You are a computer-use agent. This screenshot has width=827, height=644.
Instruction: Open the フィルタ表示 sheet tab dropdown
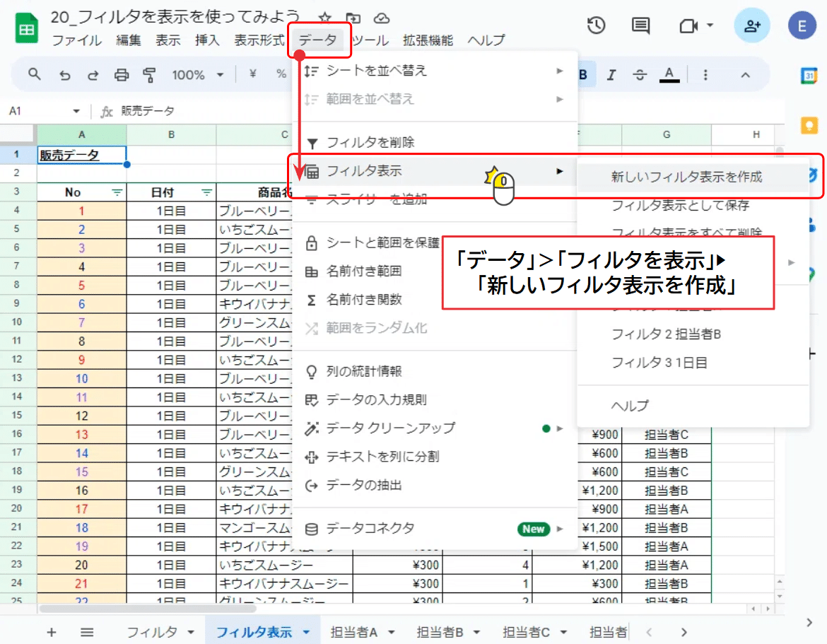point(305,631)
